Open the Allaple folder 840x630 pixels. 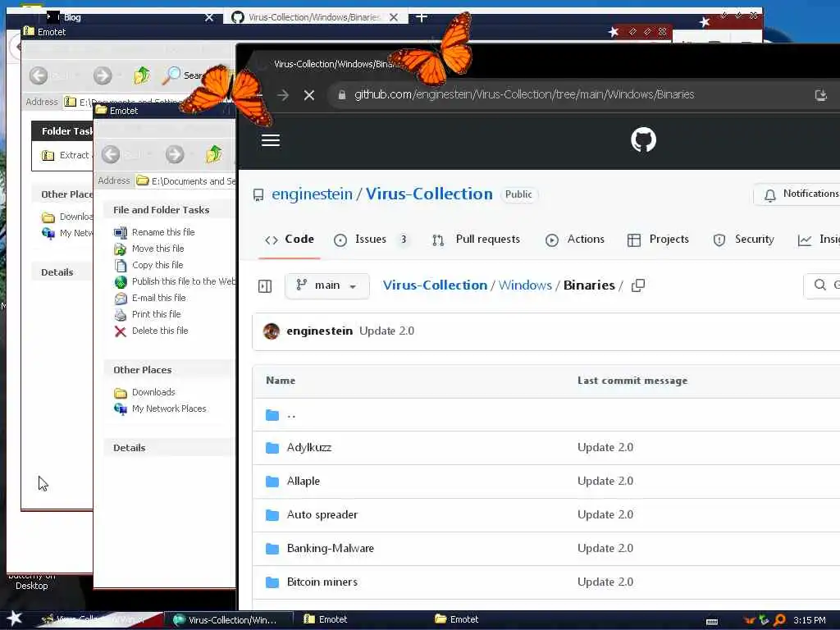point(304,481)
